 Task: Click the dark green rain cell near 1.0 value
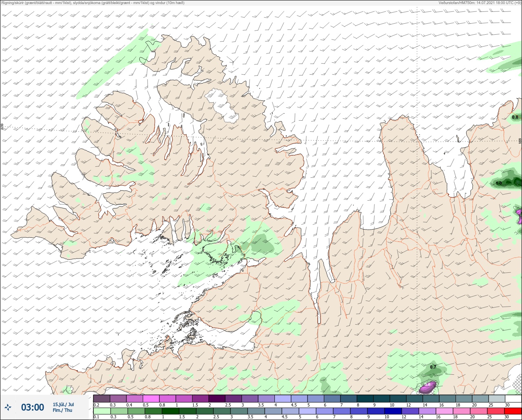tap(510, 181)
